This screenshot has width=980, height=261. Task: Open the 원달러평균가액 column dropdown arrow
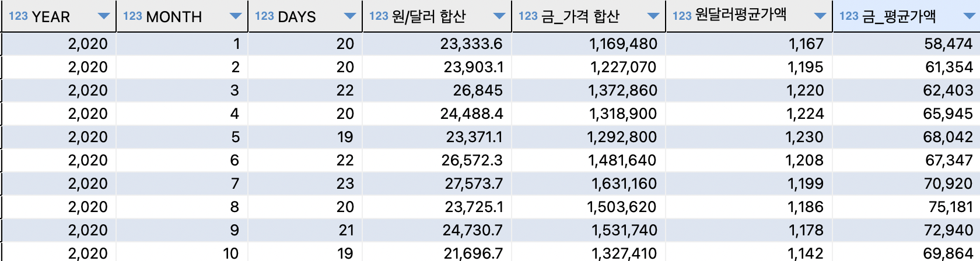tap(820, 16)
